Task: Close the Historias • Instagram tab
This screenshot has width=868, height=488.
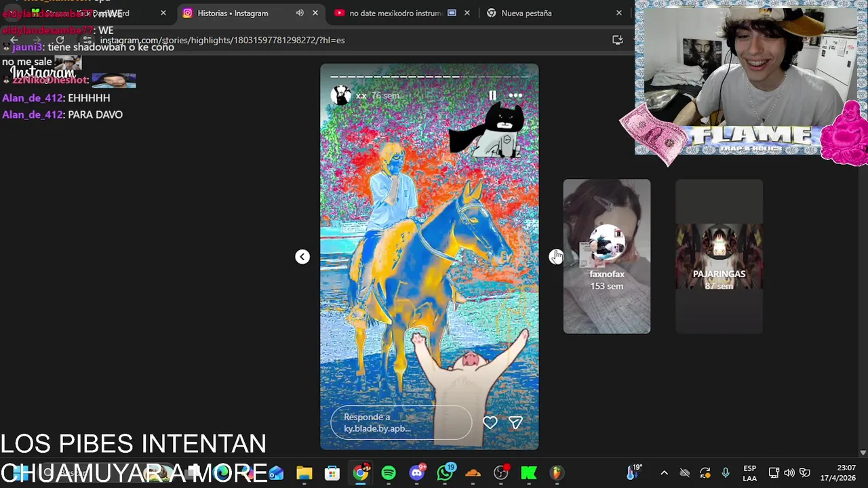Action: (x=315, y=13)
